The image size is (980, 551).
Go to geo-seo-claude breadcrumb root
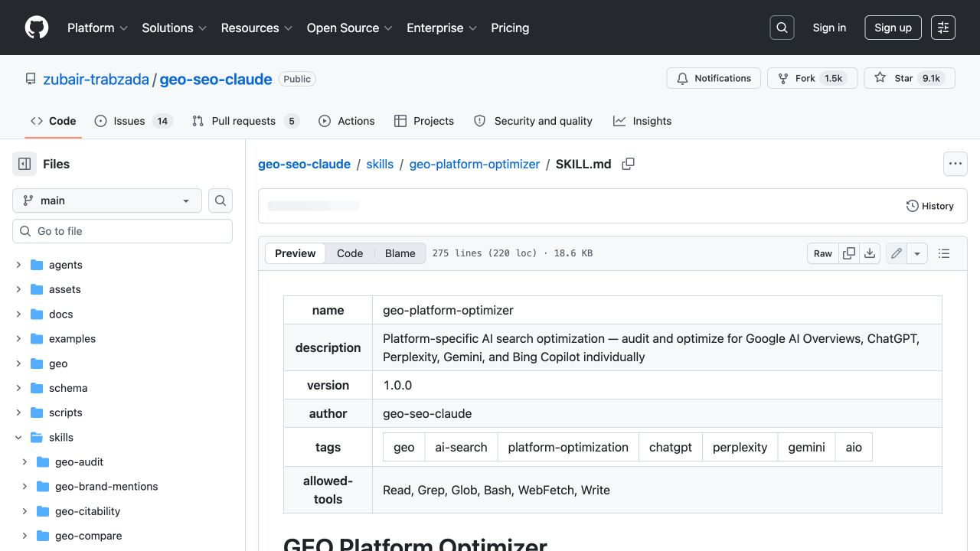coord(304,164)
